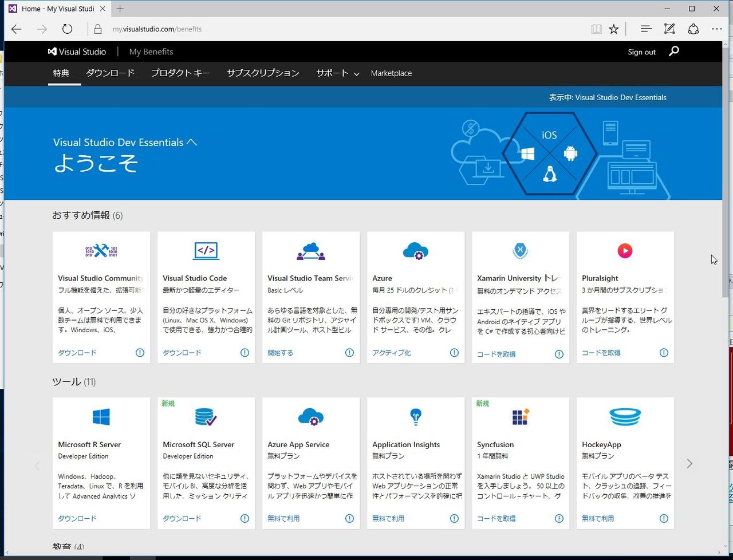Screen dimensions: 733x560
Task: Click 無料で利用 on Application Insights card
Action: pyautogui.click(x=388, y=518)
